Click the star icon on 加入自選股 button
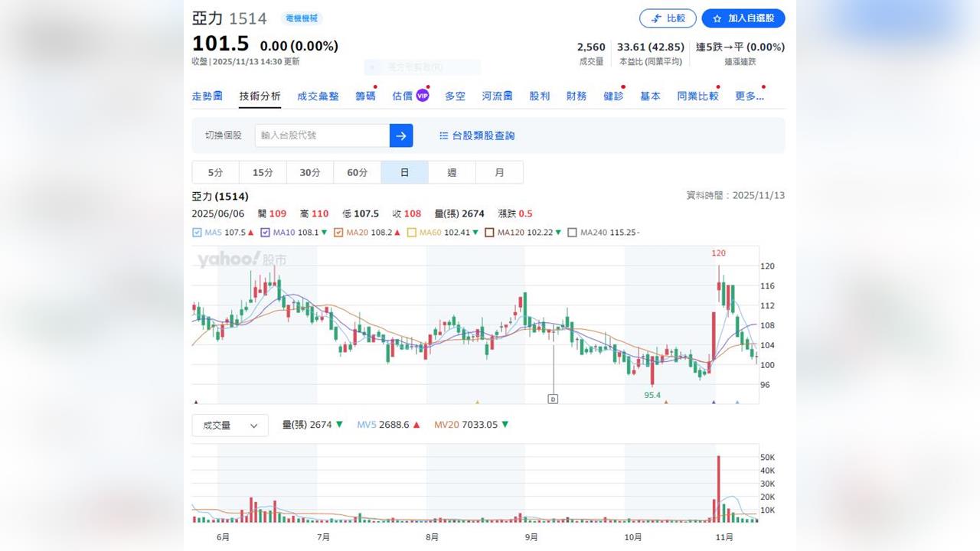Image resolution: width=980 pixels, height=551 pixels. (717, 18)
